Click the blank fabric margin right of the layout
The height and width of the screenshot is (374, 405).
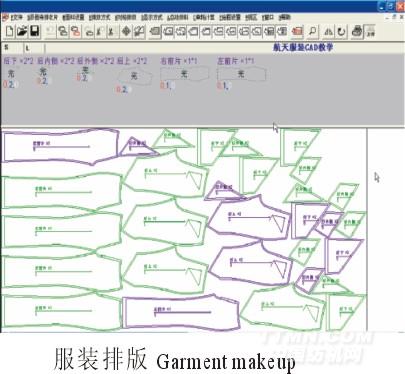386,230
